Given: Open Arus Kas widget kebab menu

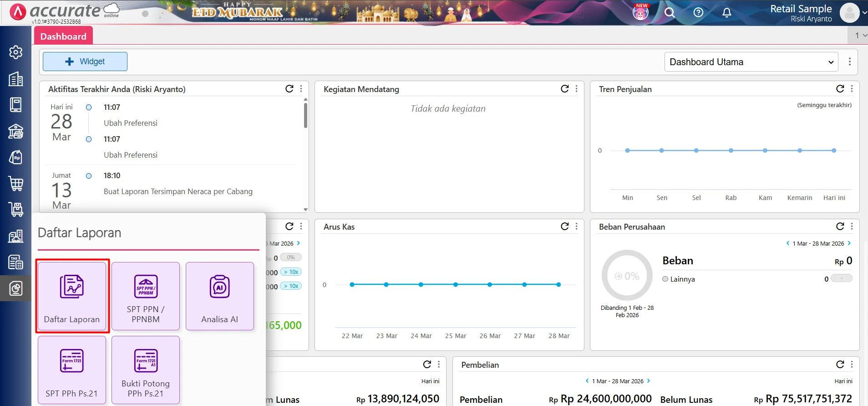Looking at the screenshot, I should [x=576, y=226].
